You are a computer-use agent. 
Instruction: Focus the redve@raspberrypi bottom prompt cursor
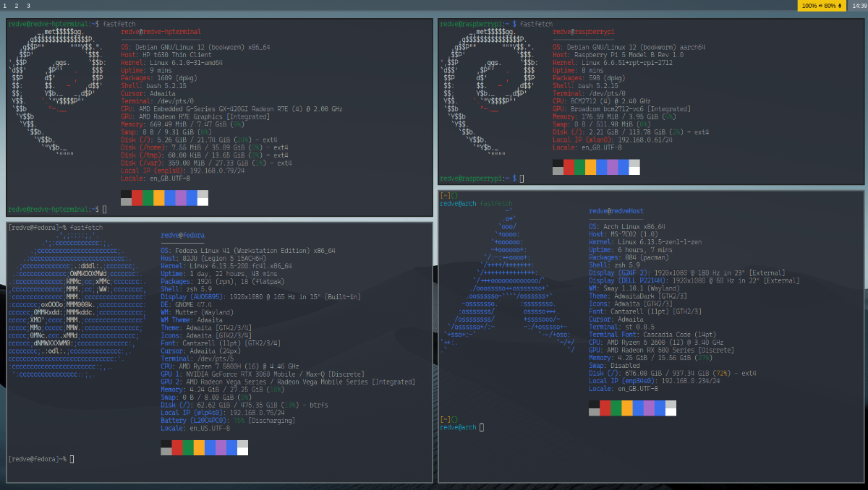pos(522,178)
